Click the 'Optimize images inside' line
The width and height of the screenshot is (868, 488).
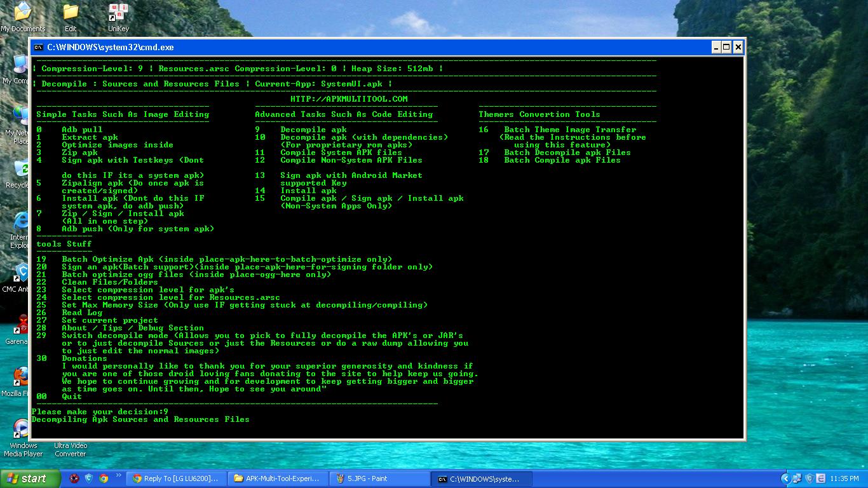[x=105, y=145]
